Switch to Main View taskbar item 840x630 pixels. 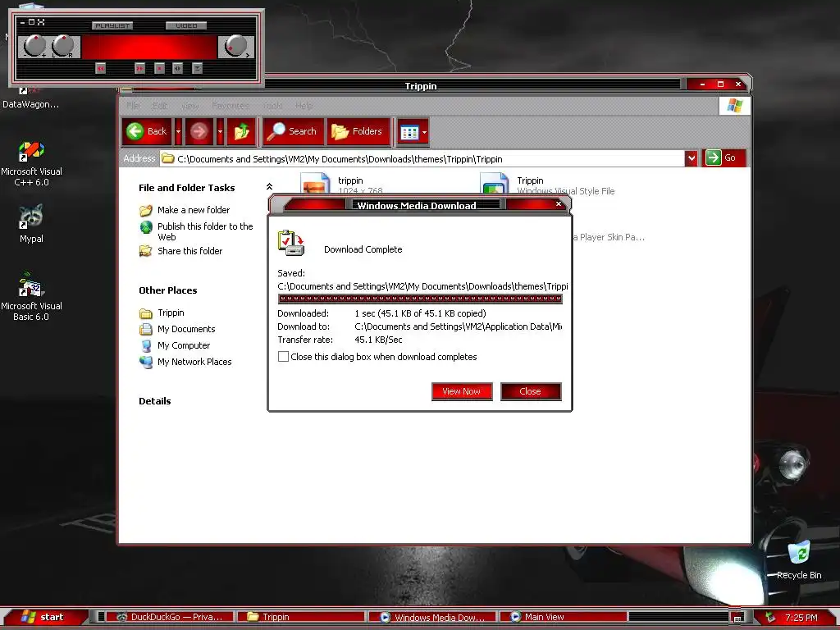pos(563,617)
